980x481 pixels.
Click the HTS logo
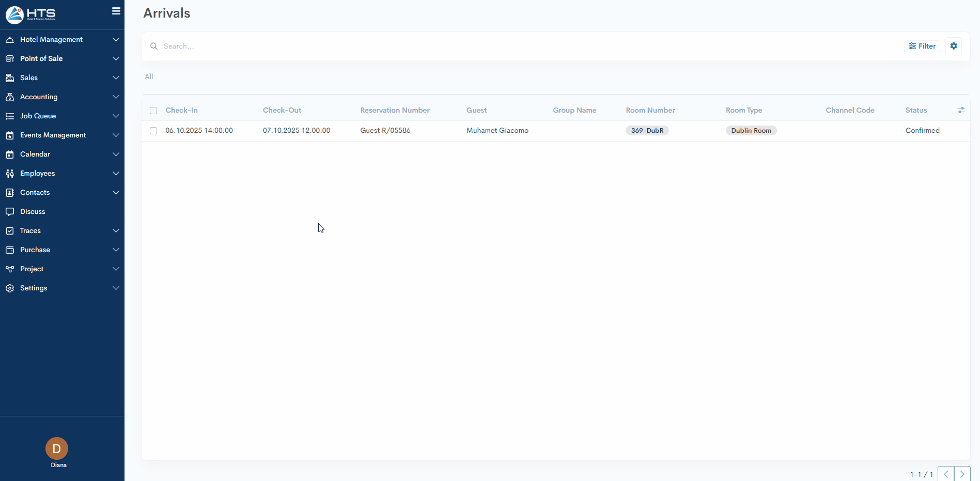coord(31,14)
